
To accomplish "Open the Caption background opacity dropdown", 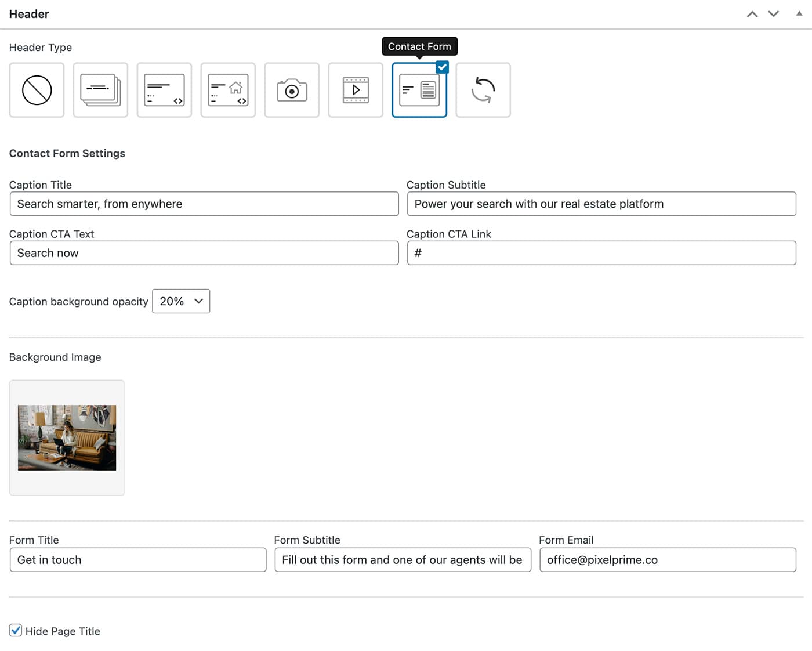I will tap(181, 301).
